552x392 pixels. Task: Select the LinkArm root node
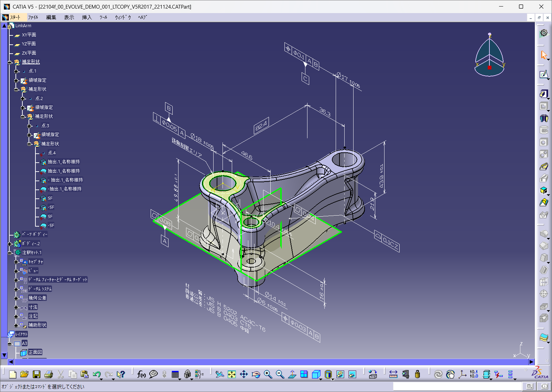click(x=23, y=26)
